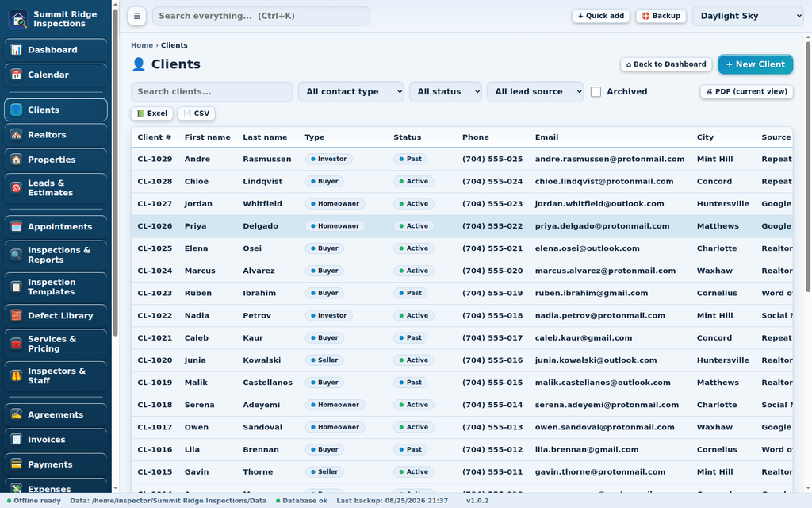The width and height of the screenshot is (812, 508).
Task: Click the Backup lifebuoy icon
Action: pos(645,16)
